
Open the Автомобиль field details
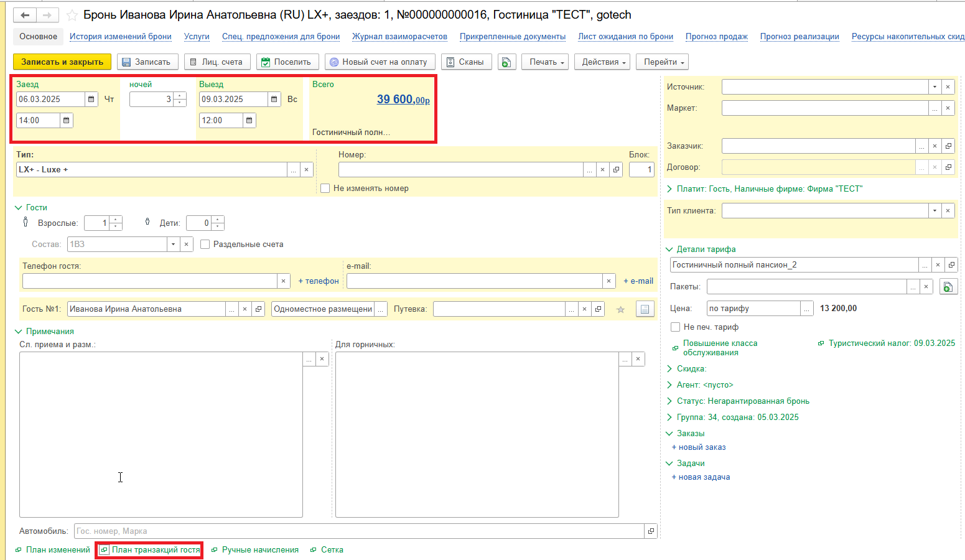[x=651, y=531]
